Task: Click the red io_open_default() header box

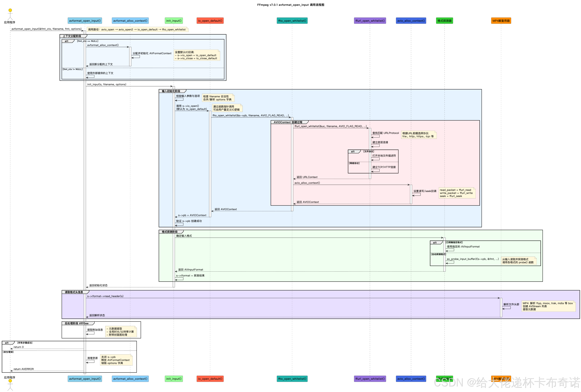Action: 210,21
